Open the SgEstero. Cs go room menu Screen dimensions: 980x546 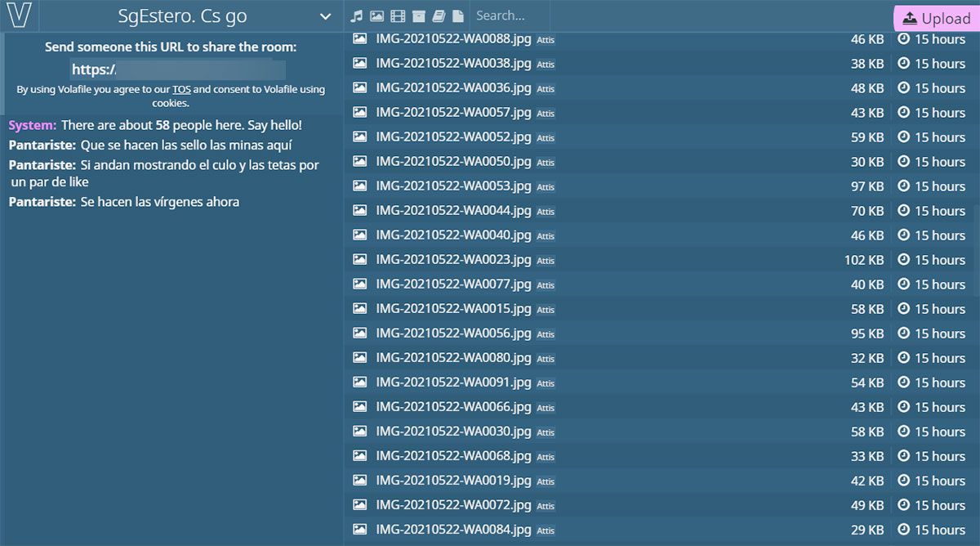coord(182,16)
